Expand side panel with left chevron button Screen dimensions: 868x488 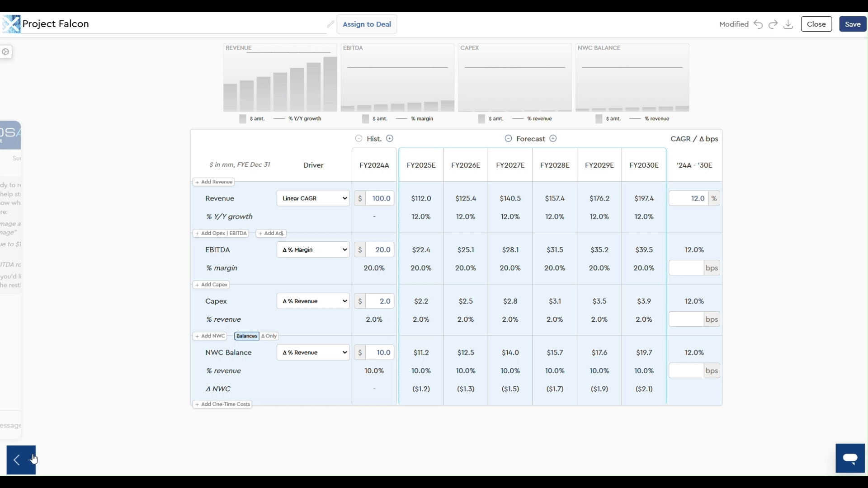click(17, 460)
